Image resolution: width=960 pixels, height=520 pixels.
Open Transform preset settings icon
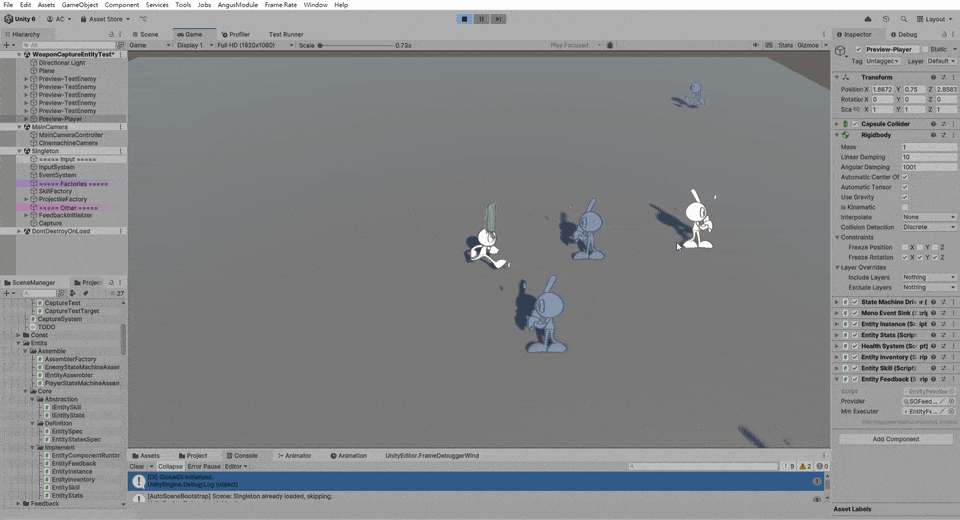[943, 77]
